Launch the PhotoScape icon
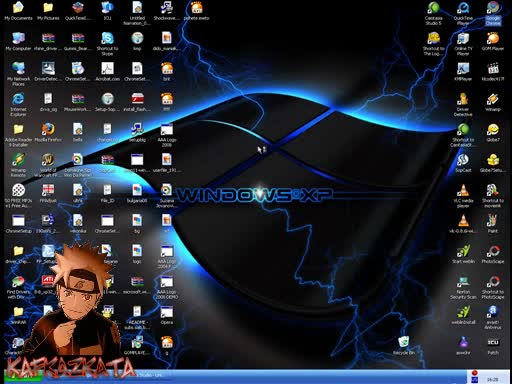Viewport: 512px width, 384px height. pyautogui.click(x=493, y=254)
